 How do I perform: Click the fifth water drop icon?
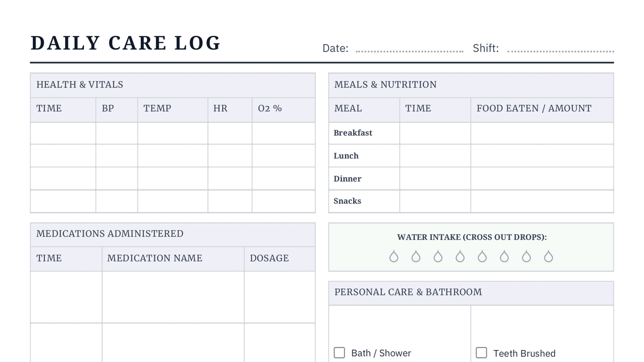coord(482,256)
